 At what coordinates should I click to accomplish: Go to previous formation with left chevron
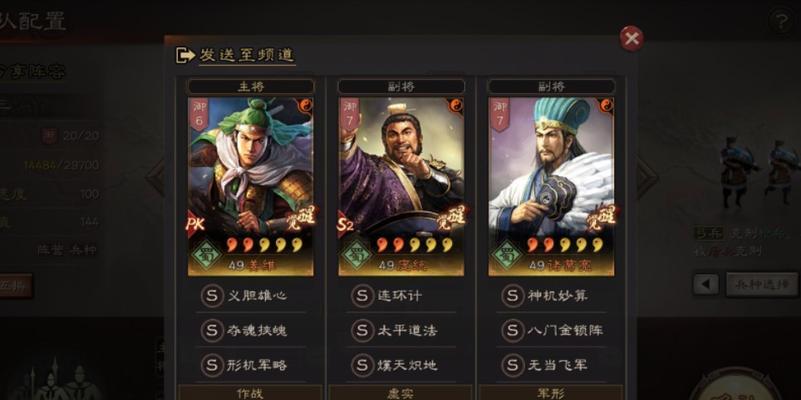pos(155,177)
